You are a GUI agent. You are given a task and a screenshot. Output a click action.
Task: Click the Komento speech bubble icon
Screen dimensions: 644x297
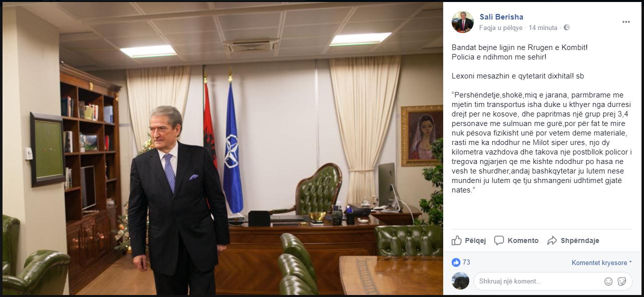click(x=499, y=240)
